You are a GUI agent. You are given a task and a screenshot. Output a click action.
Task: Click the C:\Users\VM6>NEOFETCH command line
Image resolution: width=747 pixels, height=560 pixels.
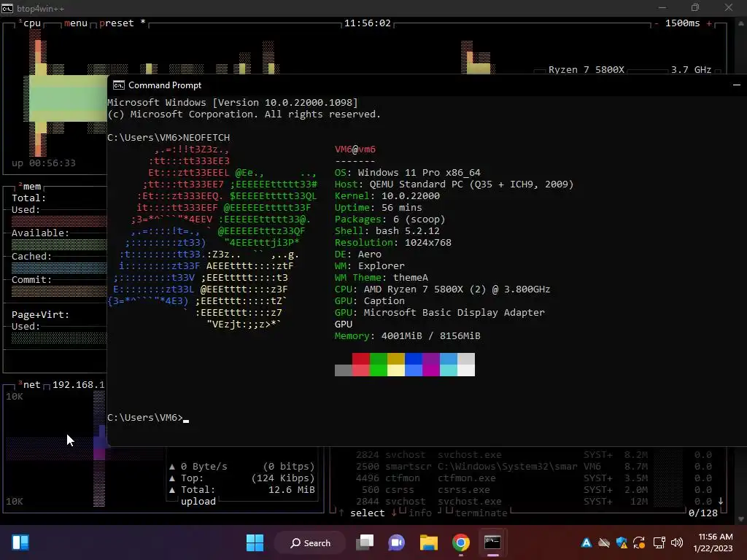click(x=169, y=137)
